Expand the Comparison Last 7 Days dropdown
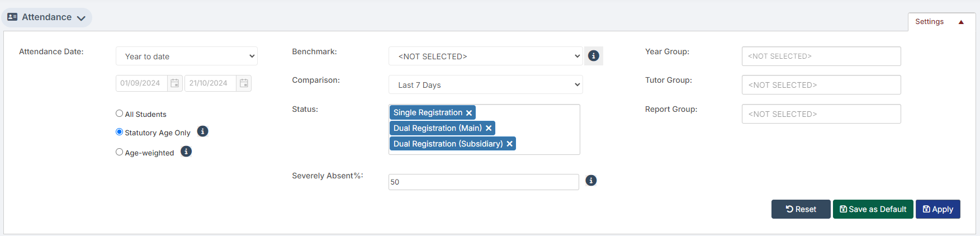Viewport: 980px width, 236px height. click(485, 85)
